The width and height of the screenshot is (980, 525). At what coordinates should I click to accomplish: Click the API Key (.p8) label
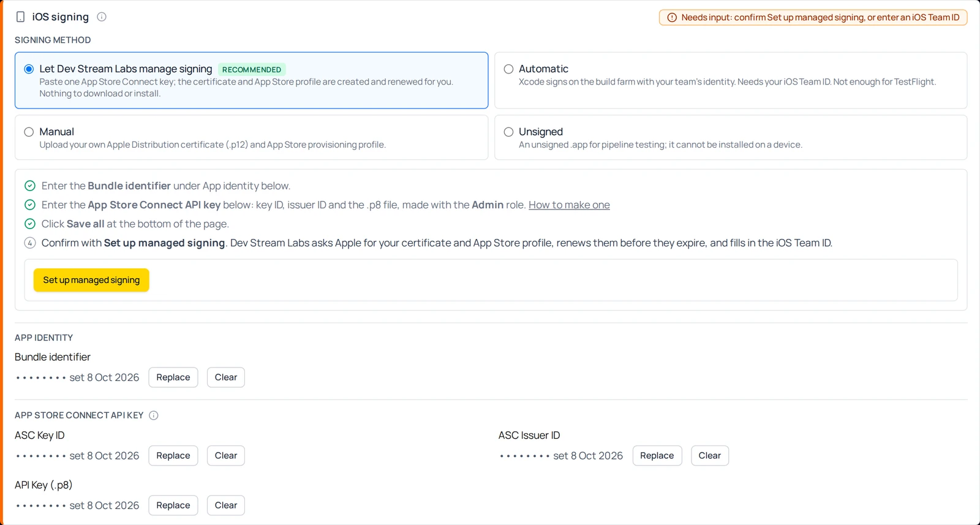pyautogui.click(x=43, y=485)
